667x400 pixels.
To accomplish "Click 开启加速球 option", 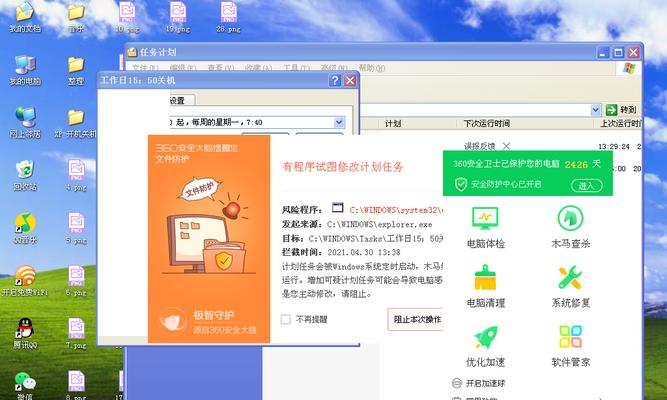I will [479, 383].
